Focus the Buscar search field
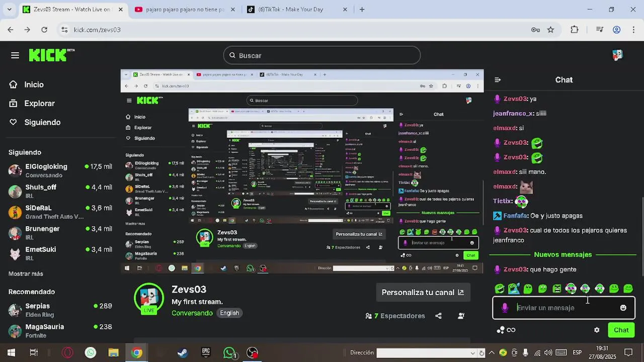This screenshot has height=362, width=644. (x=322, y=55)
